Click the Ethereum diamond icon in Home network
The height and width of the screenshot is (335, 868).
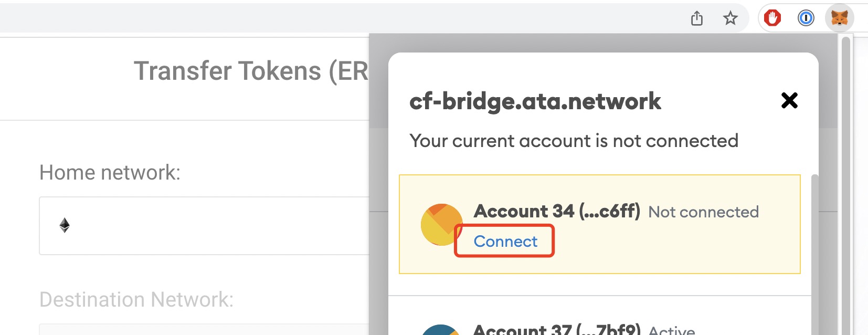click(x=65, y=225)
